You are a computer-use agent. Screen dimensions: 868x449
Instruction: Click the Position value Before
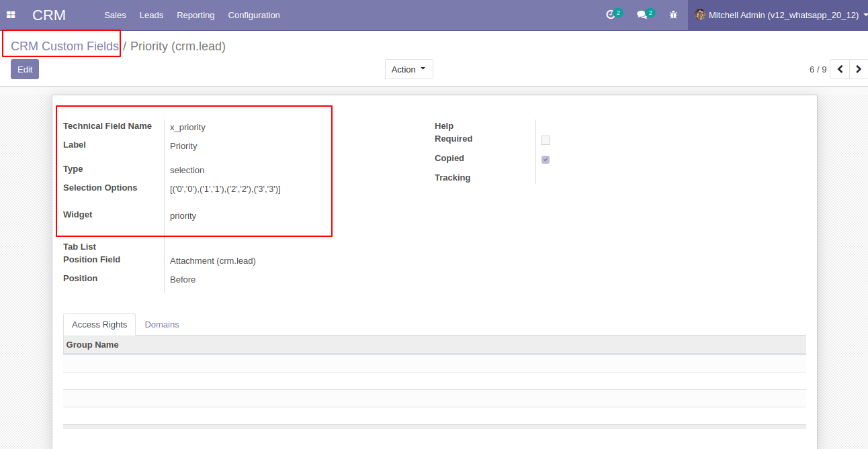183,279
